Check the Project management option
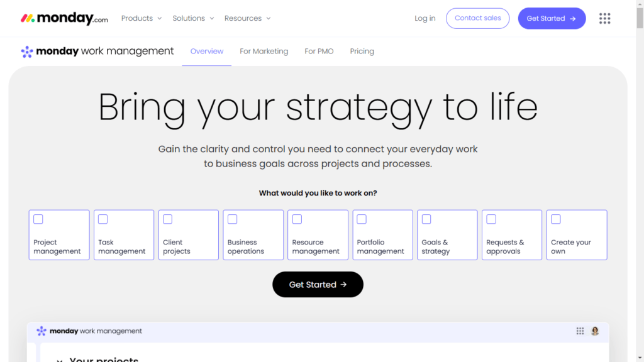 point(38,219)
